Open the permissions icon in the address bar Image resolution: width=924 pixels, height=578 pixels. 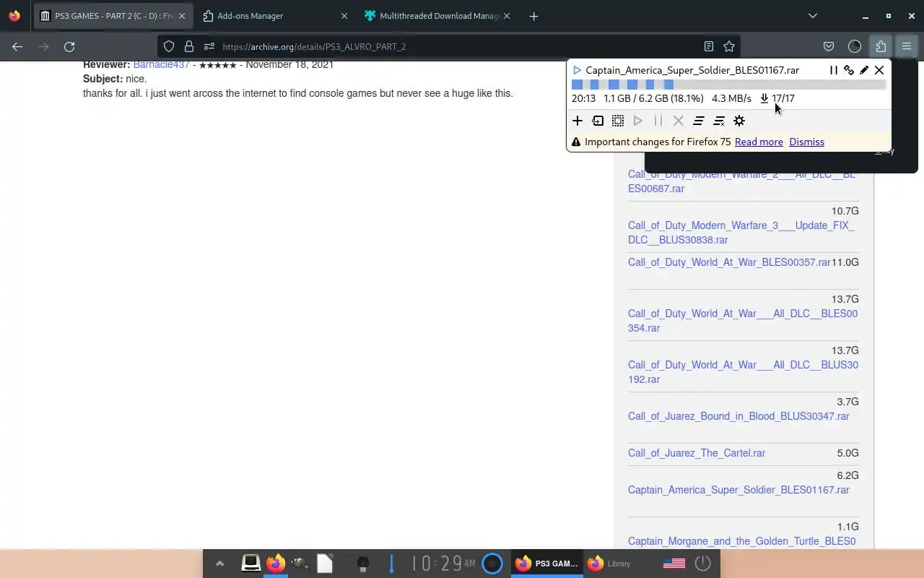pos(209,46)
